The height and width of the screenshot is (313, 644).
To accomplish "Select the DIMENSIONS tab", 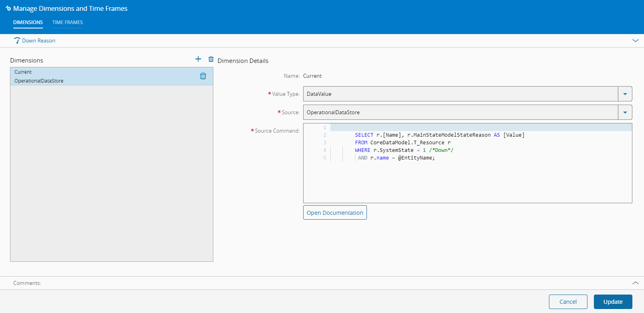I will [28, 22].
